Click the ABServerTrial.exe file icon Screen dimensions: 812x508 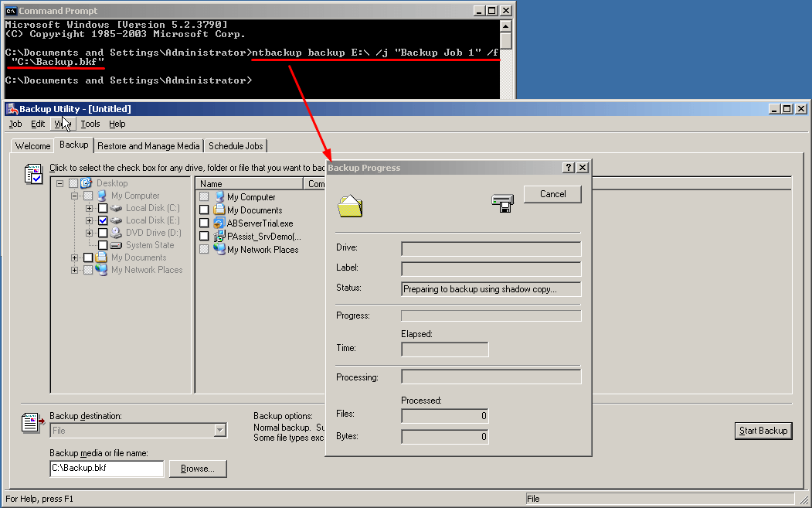(x=219, y=223)
